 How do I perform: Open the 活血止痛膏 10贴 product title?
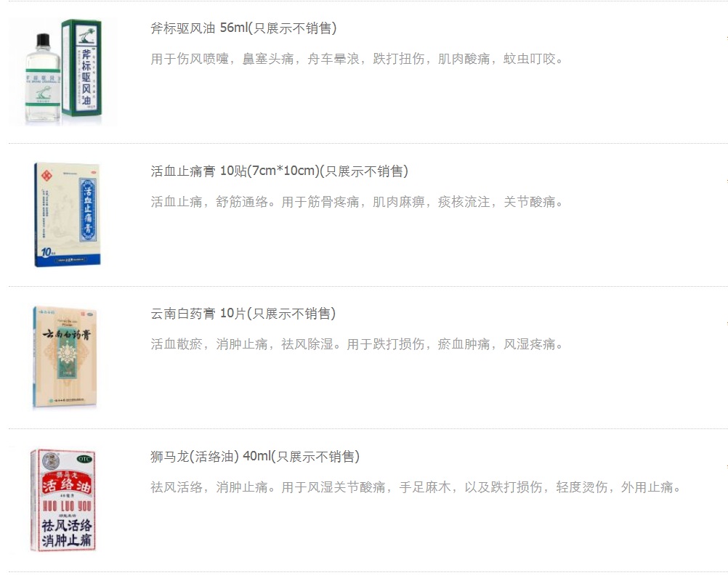[x=279, y=171]
